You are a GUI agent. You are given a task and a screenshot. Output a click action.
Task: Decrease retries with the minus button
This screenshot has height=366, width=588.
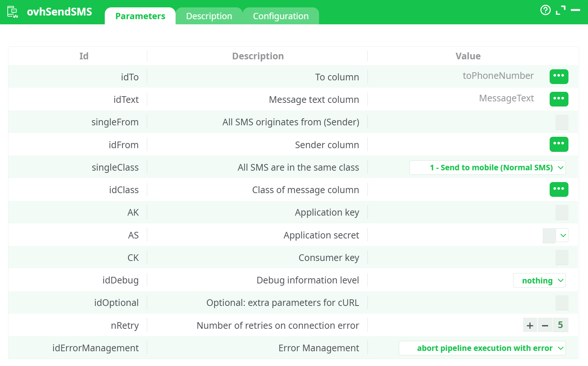tap(545, 325)
